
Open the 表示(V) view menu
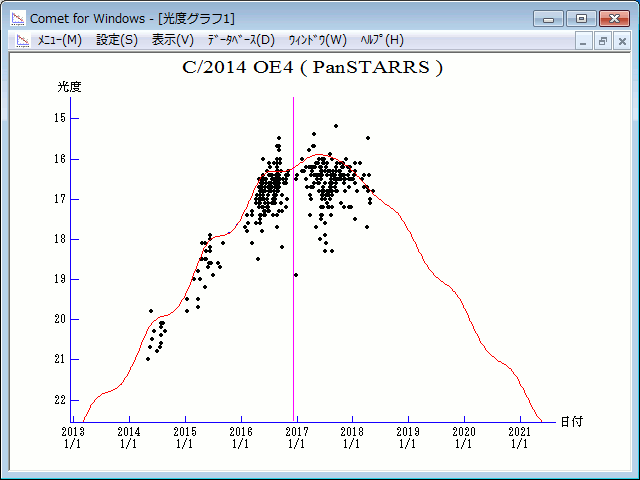173,40
